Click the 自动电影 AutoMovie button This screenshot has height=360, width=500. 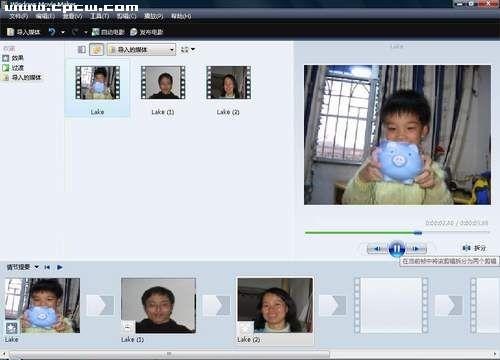108,32
